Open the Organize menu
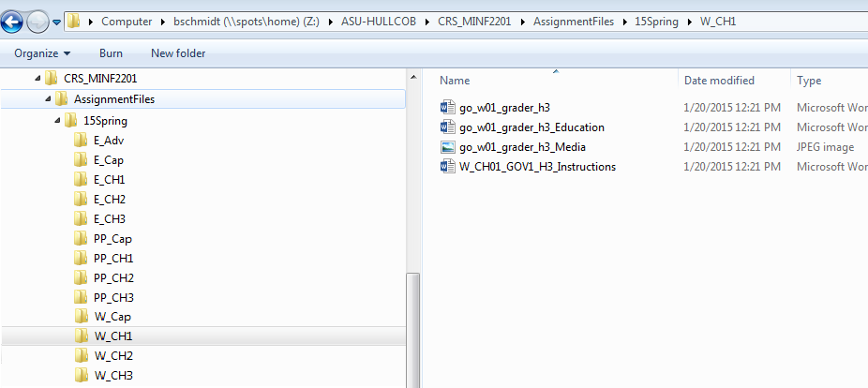 [x=42, y=53]
